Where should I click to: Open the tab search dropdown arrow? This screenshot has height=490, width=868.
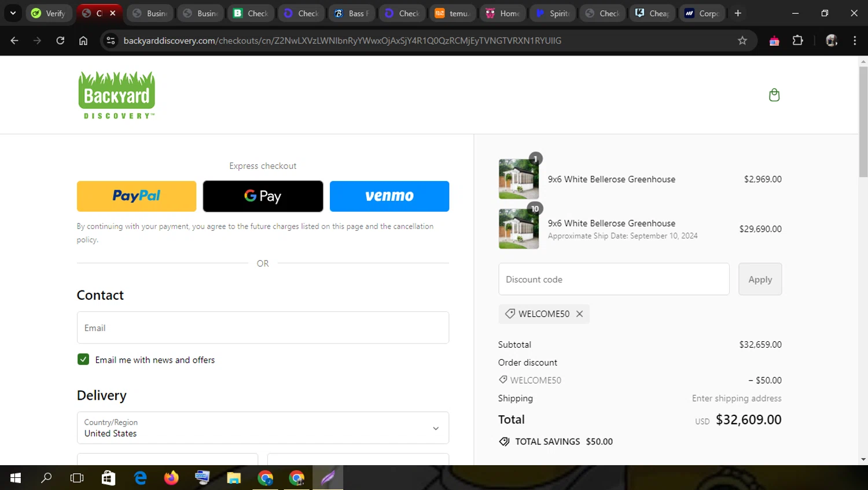13,13
